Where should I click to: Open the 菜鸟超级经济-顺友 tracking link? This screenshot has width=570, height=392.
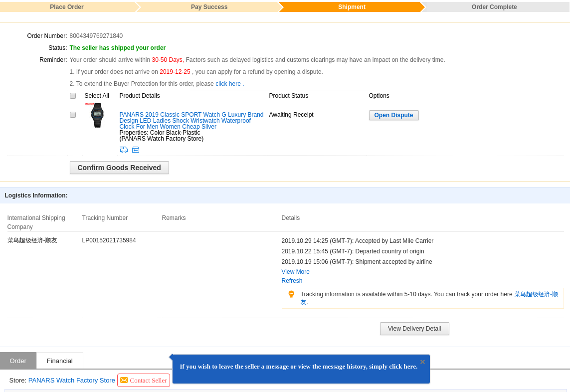coord(536,294)
